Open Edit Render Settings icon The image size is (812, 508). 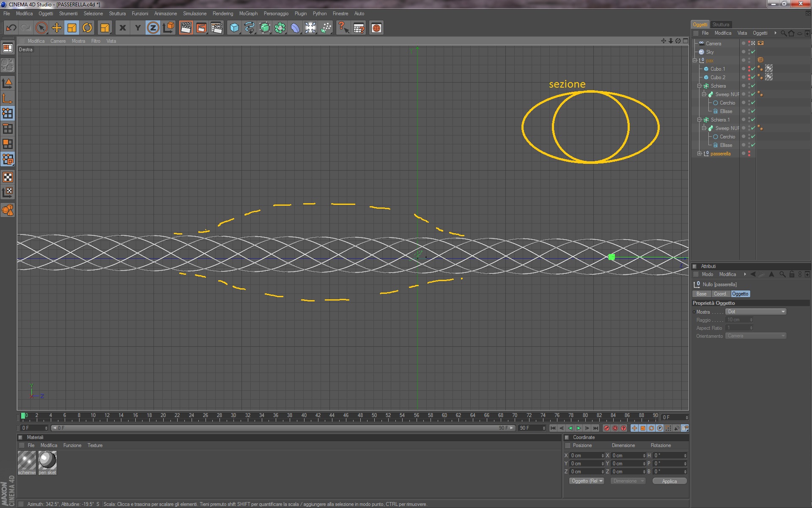pyautogui.click(x=217, y=28)
